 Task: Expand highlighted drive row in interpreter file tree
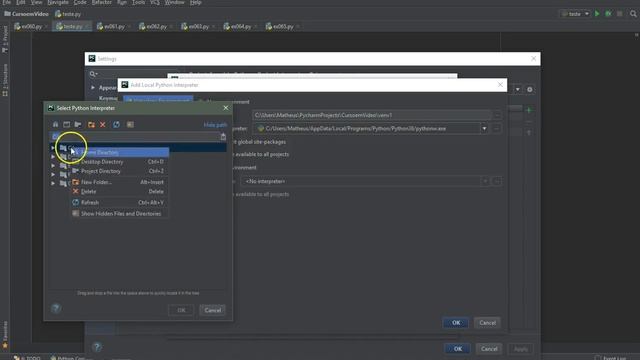pyautogui.click(x=53, y=147)
